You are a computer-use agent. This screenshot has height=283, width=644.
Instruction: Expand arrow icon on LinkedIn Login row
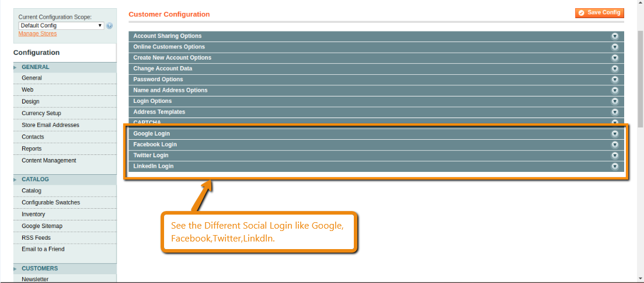[615, 166]
